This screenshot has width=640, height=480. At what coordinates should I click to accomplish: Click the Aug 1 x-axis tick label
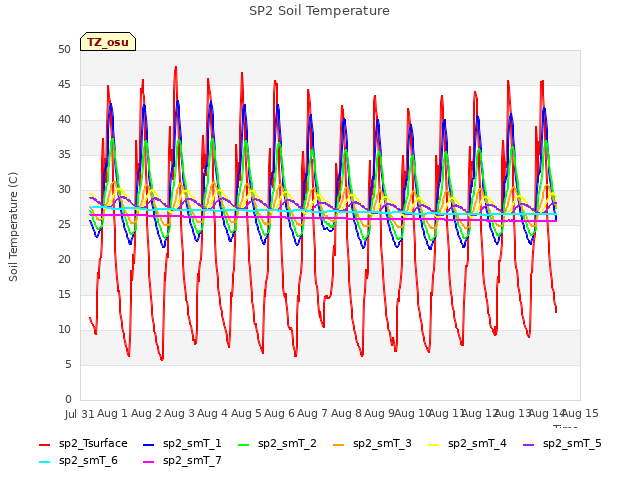coord(113,413)
